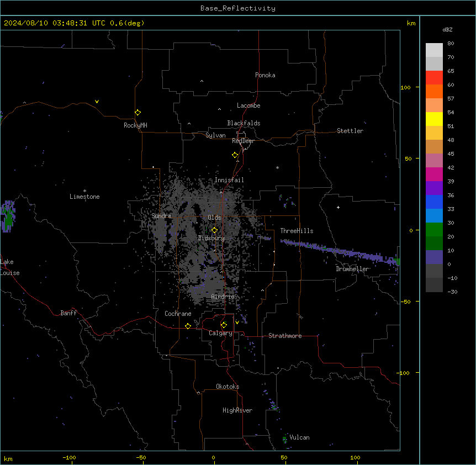This screenshot has width=476, height=465.
Task: Click the yellow diamond marker above the Calgary label
Action: pos(224,325)
